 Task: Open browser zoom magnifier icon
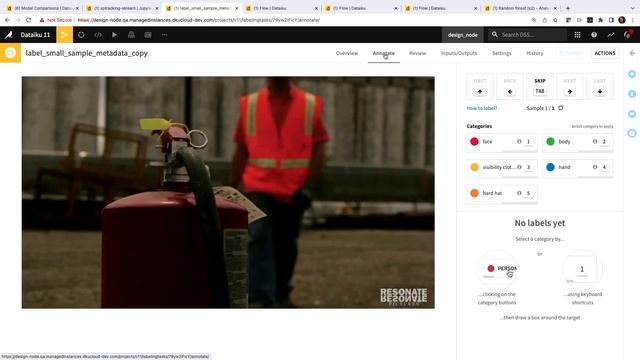coord(534,20)
